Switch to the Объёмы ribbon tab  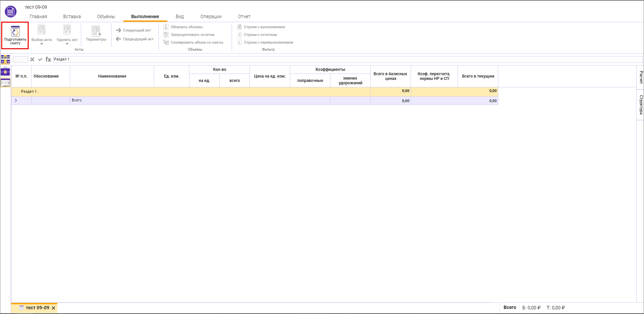coord(106,16)
